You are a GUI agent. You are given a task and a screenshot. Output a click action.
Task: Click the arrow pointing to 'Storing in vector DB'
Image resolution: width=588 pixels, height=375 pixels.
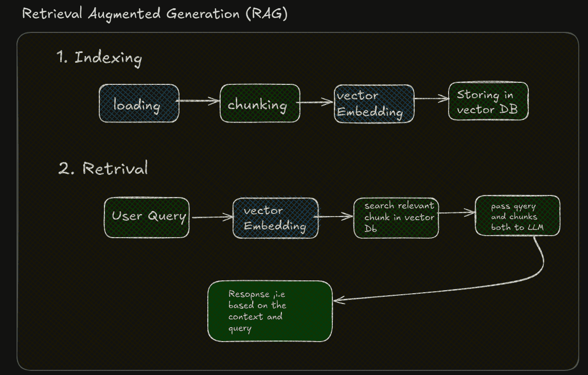(x=431, y=99)
